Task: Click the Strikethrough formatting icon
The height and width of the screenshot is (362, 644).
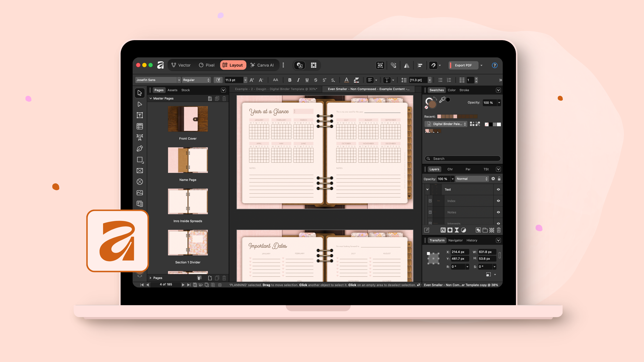Action: (316, 80)
